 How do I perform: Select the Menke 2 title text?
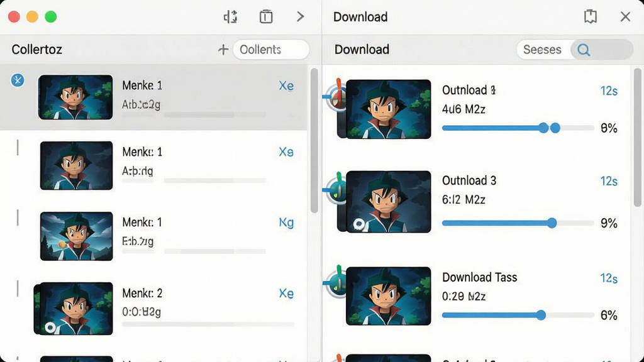[x=142, y=293]
